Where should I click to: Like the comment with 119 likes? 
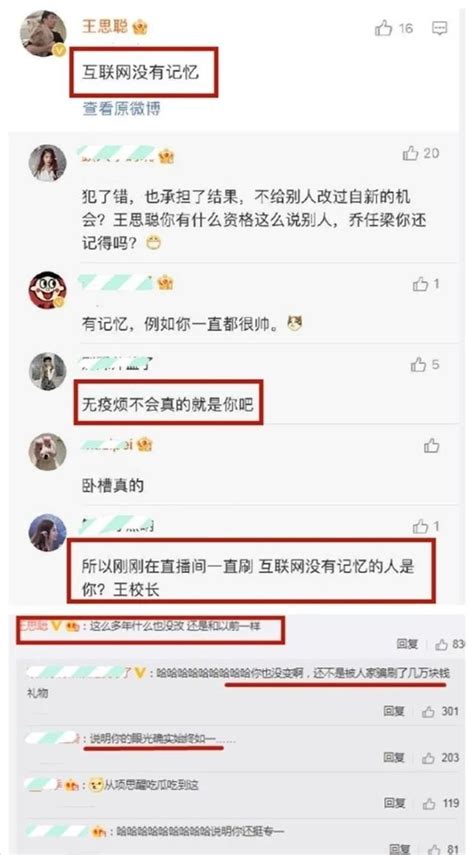tap(428, 804)
